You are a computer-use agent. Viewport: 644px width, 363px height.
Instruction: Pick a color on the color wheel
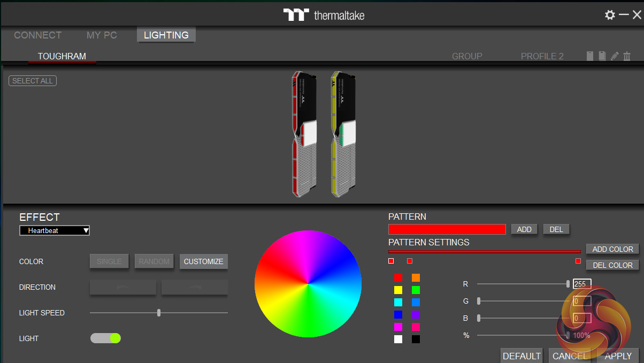click(x=308, y=284)
